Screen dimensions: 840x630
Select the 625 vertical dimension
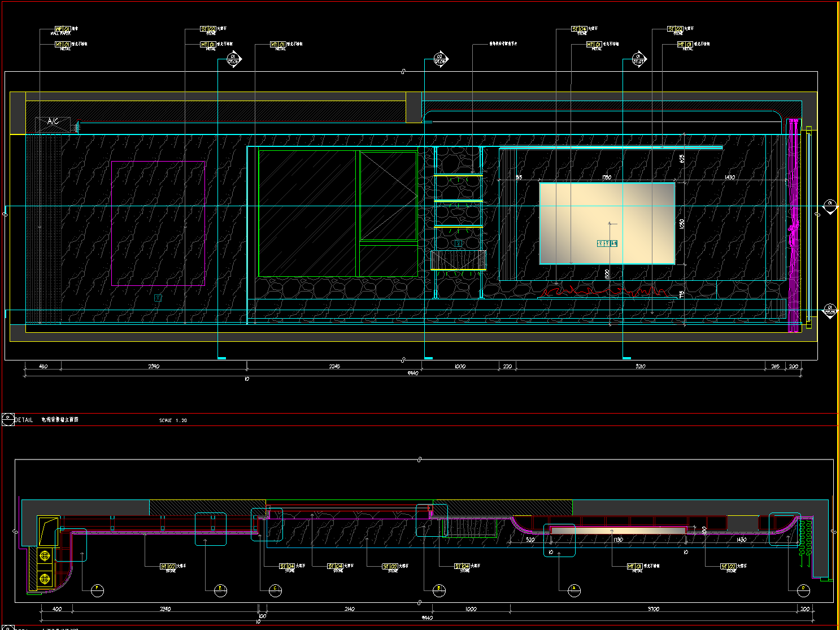[682, 159]
